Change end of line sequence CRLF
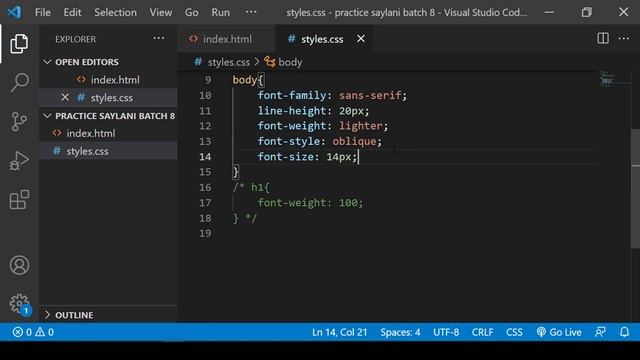Image resolution: width=640 pixels, height=360 pixels. [482, 332]
